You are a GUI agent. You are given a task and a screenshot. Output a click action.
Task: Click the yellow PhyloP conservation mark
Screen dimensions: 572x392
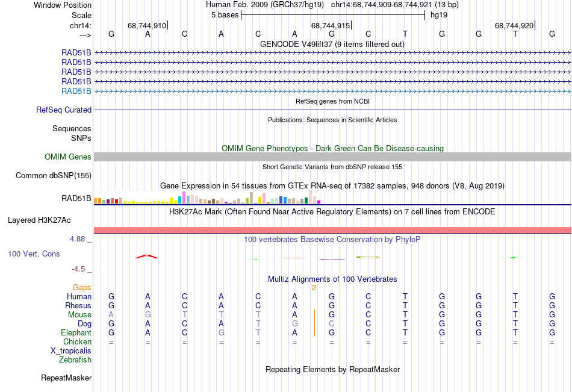pos(368,257)
